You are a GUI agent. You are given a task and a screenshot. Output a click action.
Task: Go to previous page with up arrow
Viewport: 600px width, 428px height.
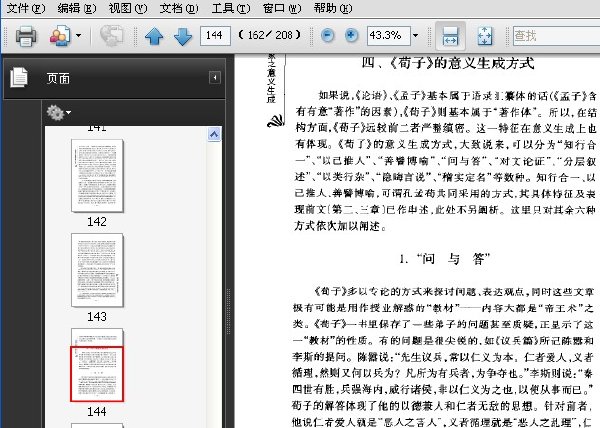pyautogui.click(x=154, y=36)
